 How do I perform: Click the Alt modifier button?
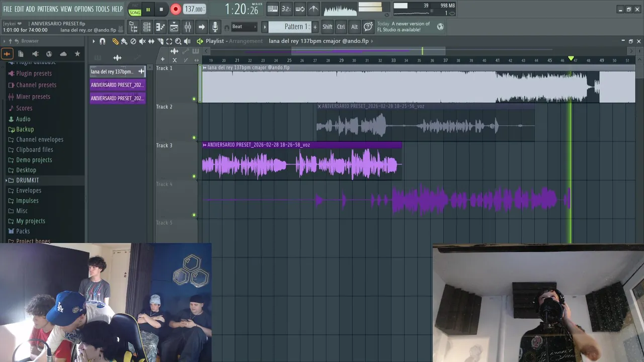tap(355, 27)
